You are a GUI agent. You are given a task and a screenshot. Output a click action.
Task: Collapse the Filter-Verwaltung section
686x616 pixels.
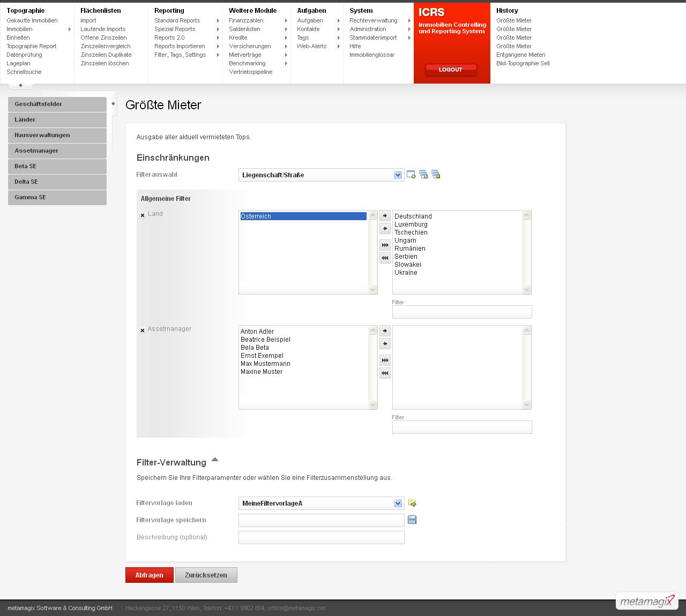point(215,460)
